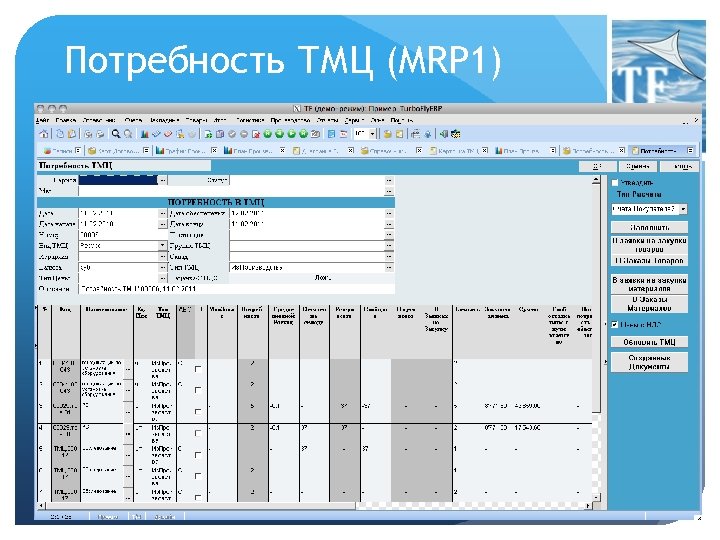Open the Валюта field lookup button
720x540 pixels.
point(162,267)
